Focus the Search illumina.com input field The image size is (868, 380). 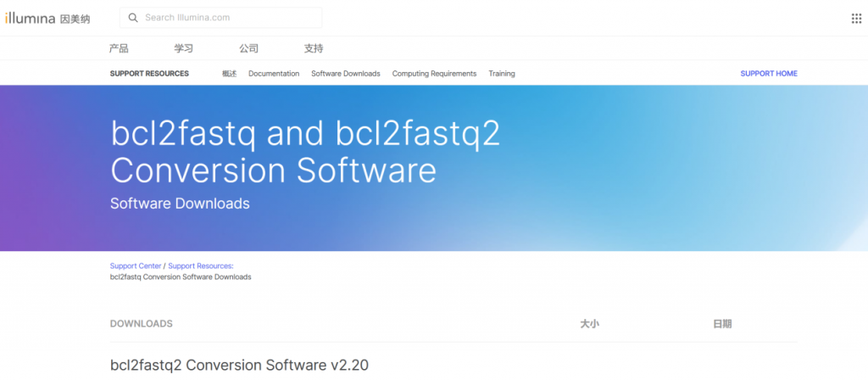coord(229,18)
